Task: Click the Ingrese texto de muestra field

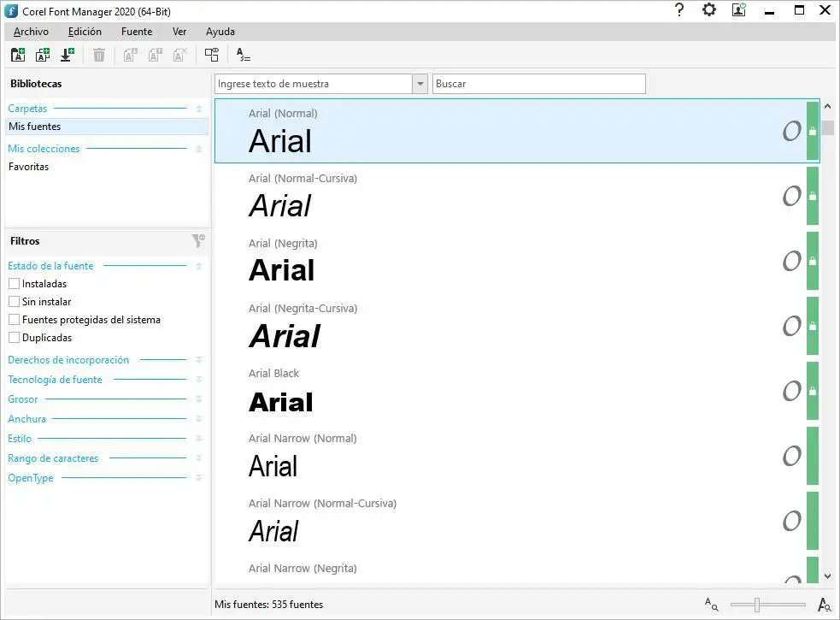Action: [x=314, y=84]
